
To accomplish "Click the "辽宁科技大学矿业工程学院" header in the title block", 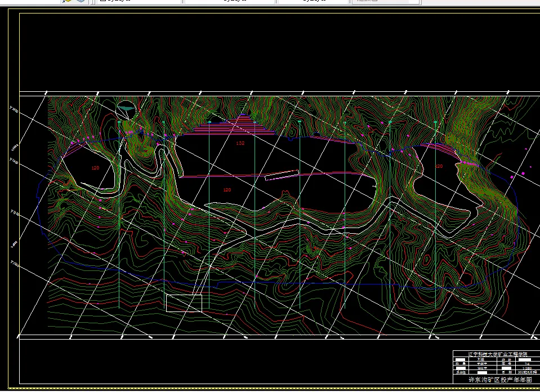I will (498, 354).
